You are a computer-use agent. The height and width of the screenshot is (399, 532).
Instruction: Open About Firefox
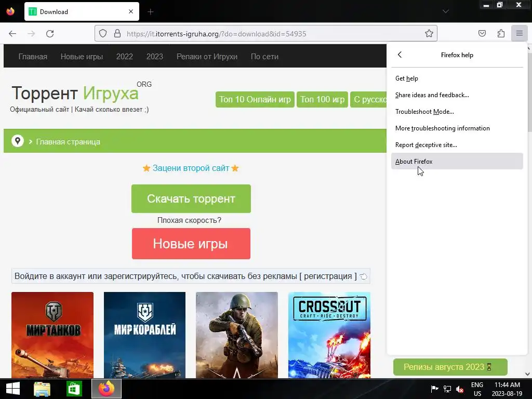pyautogui.click(x=457, y=162)
